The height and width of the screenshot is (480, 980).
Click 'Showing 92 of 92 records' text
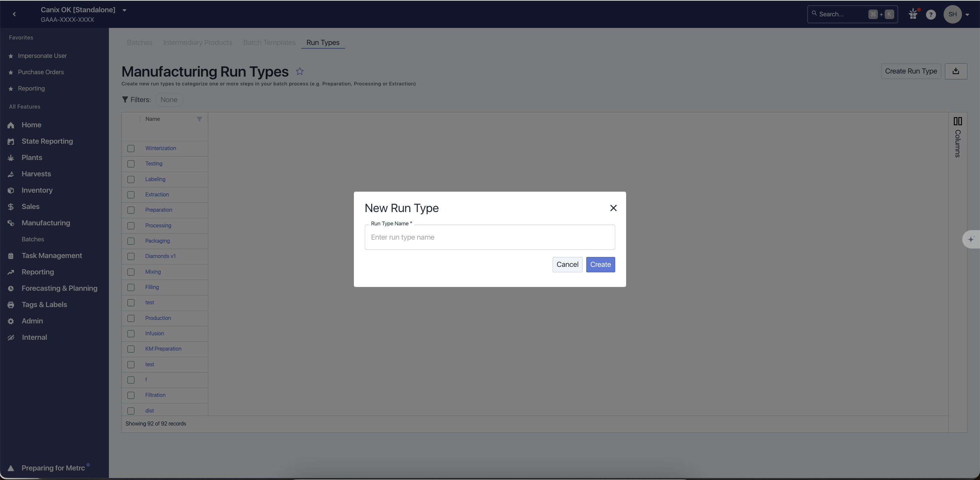tap(156, 424)
